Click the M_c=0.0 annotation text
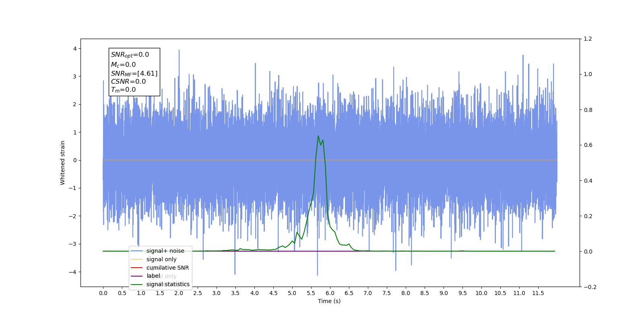 click(x=123, y=65)
